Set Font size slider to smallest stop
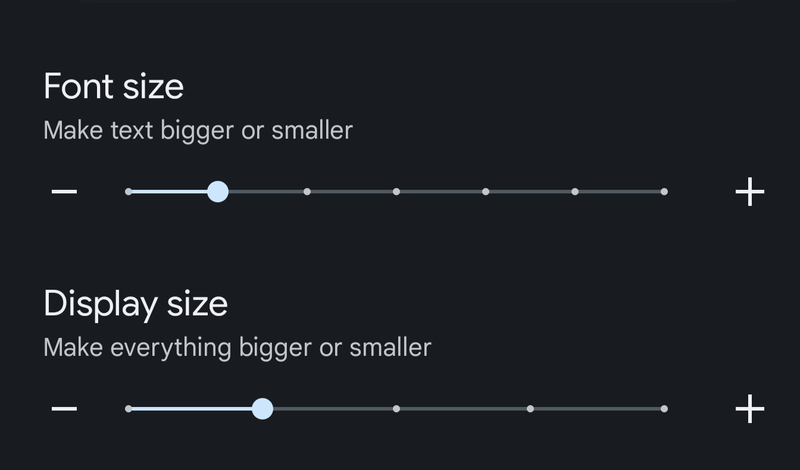Image resolution: width=800 pixels, height=470 pixels. (129, 191)
